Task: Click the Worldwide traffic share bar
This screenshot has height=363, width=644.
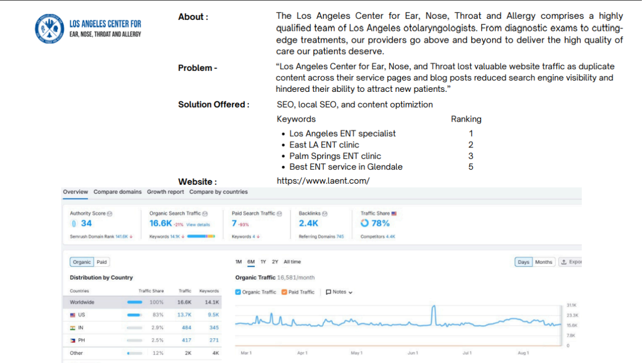Action: (135, 302)
